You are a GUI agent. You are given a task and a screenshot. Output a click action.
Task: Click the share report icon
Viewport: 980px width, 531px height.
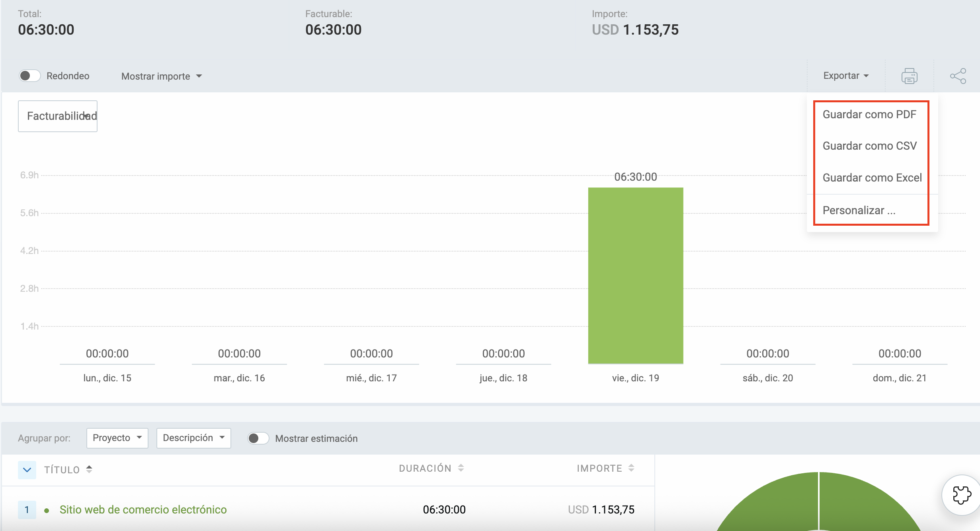tap(959, 76)
